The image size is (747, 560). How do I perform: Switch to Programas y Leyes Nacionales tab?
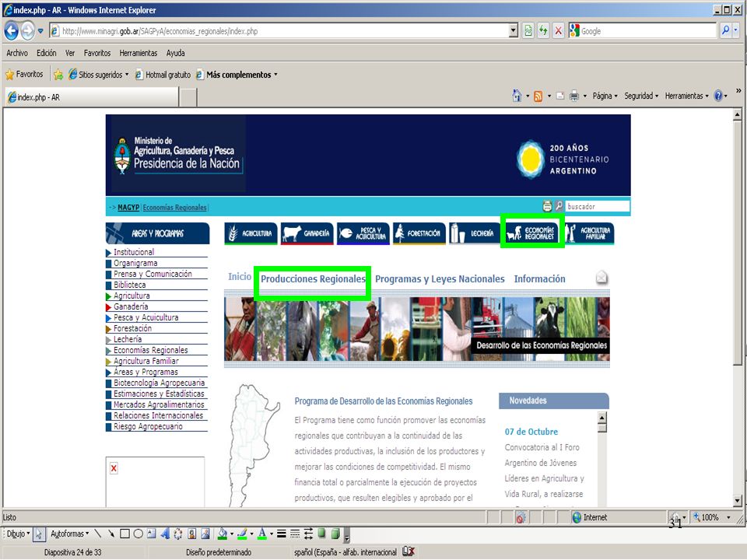[x=440, y=279]
